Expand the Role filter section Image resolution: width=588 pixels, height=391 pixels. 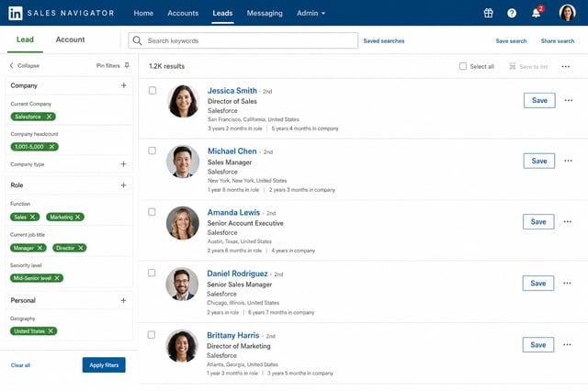pos(123,185)
